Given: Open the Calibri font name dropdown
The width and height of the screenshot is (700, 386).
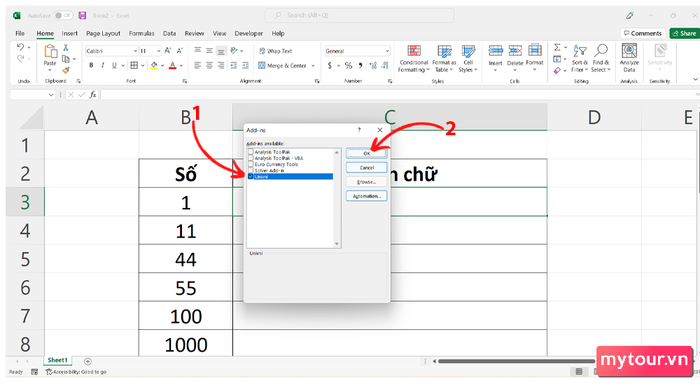Looking at the screenshot, I should tap(135, 51).
